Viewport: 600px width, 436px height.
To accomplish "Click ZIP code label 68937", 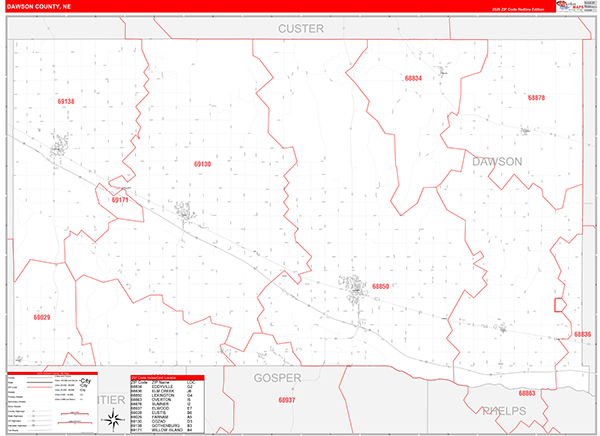I will [287, 400].
